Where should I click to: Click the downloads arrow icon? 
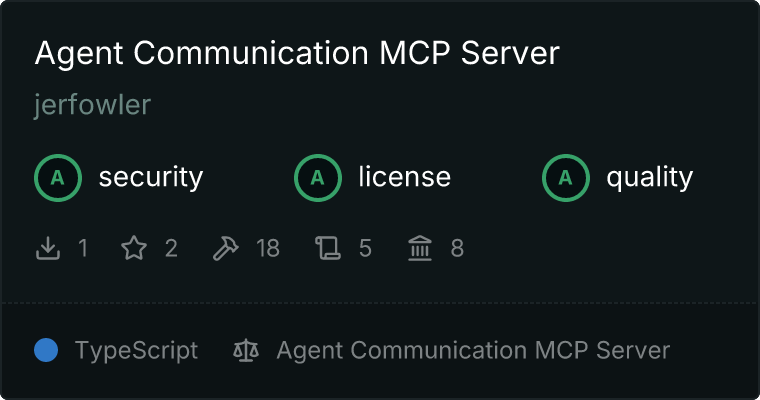(x=48, y=248)
